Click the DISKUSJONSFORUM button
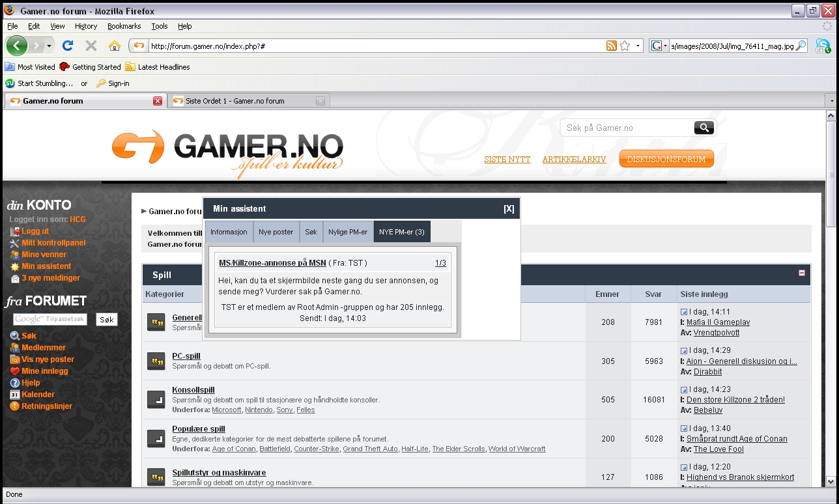 [666, 159]
